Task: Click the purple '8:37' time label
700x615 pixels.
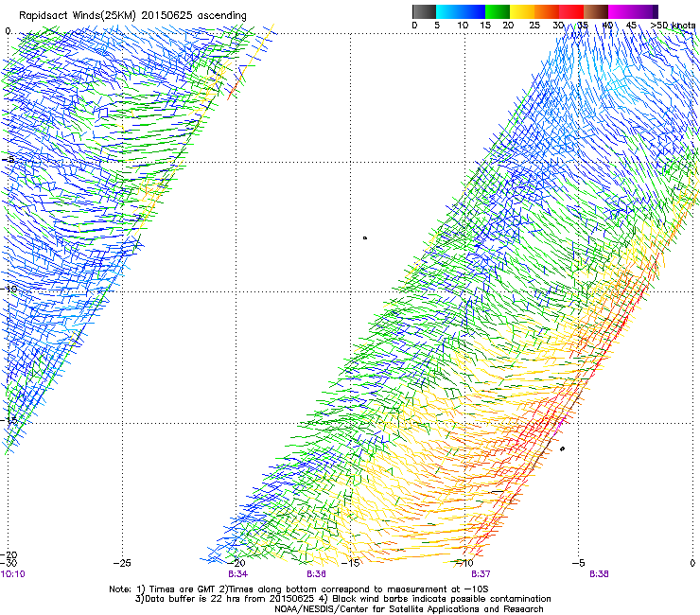Action: click(481, 574)
